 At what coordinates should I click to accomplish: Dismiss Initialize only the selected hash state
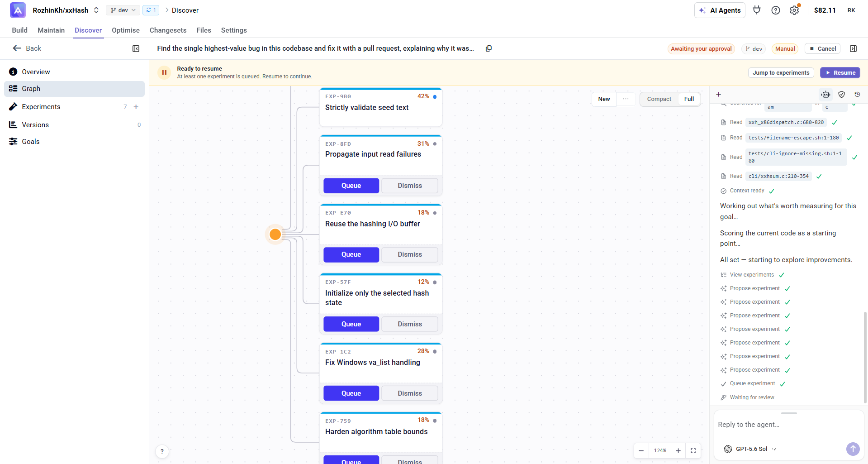tap(410, 324)
